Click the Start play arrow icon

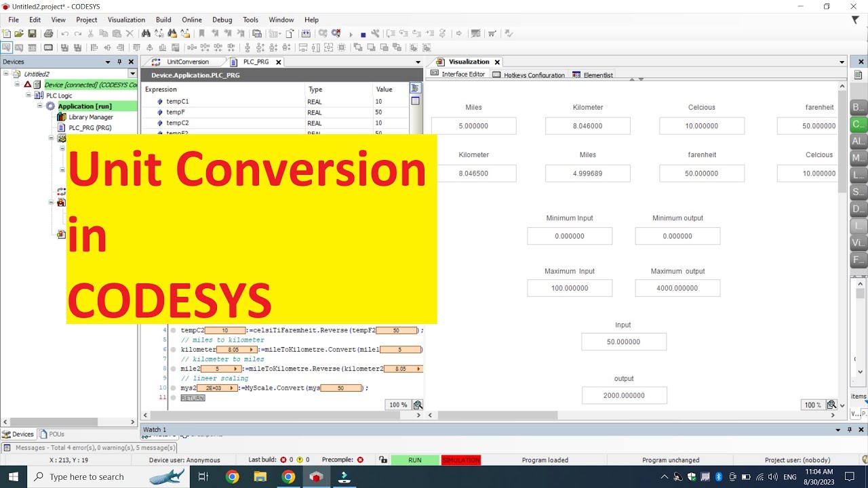(x=351, y=34)
